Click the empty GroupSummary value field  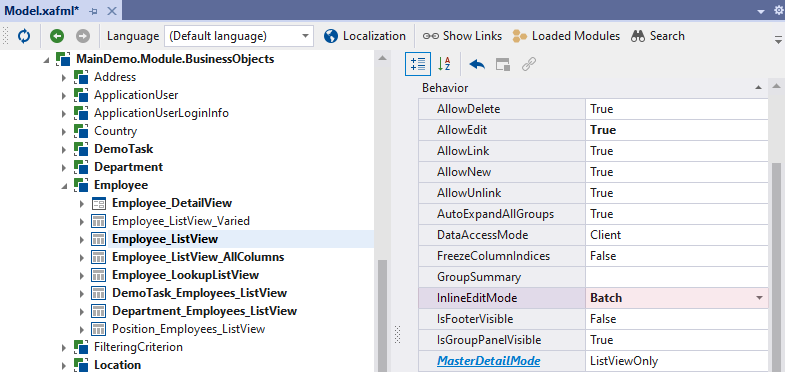676,277
